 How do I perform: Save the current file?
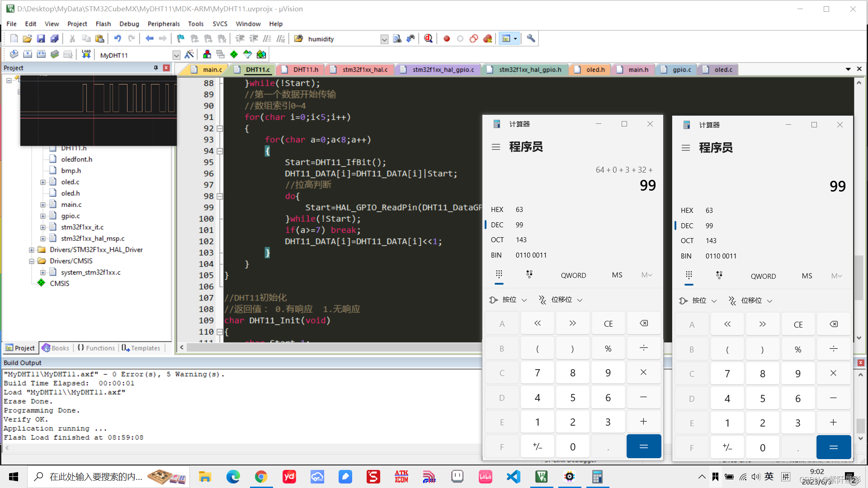pos(41,39)
